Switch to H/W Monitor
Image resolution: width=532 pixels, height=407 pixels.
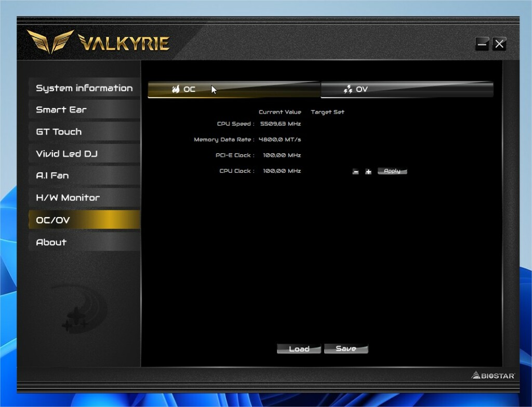tap(84, 197)
